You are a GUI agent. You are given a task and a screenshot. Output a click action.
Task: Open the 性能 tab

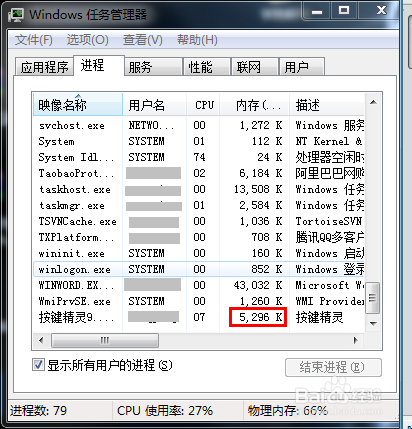click(x=207, y=67)
